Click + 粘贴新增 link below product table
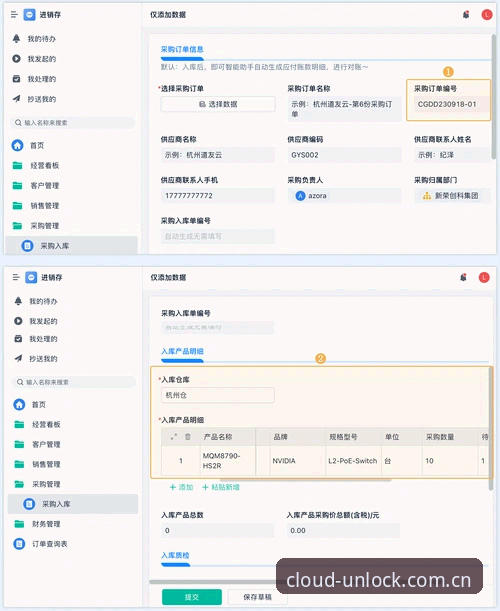Screen dimensions: 500x611 [x=221, y=487]
